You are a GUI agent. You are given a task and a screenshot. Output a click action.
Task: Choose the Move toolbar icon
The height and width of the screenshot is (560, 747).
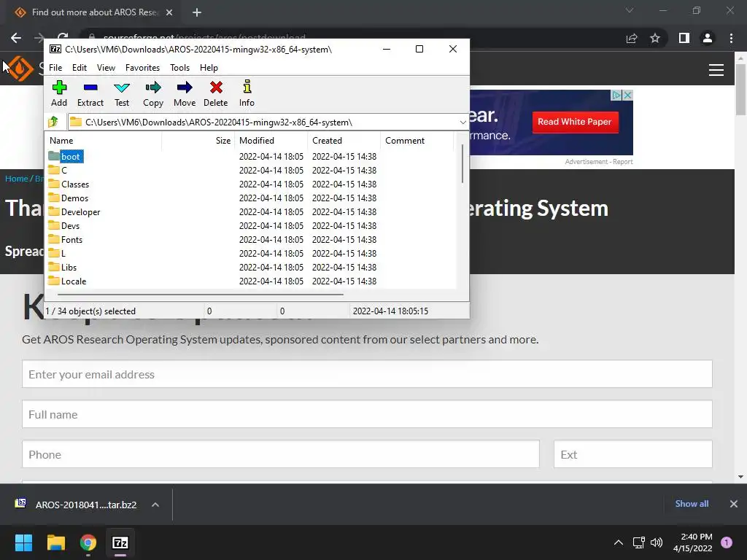pyautogui.click(x=185, y=93)
